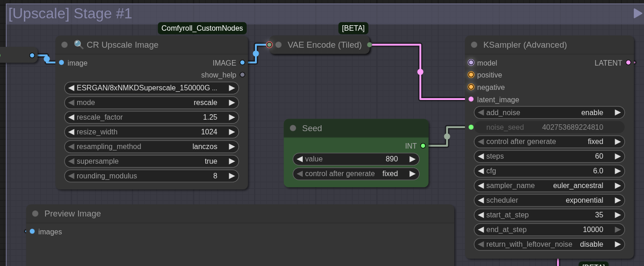Viewport: 644px width, 266px height.
Task: Increase rescale_factor with right arrow
Action: [232, 117]
